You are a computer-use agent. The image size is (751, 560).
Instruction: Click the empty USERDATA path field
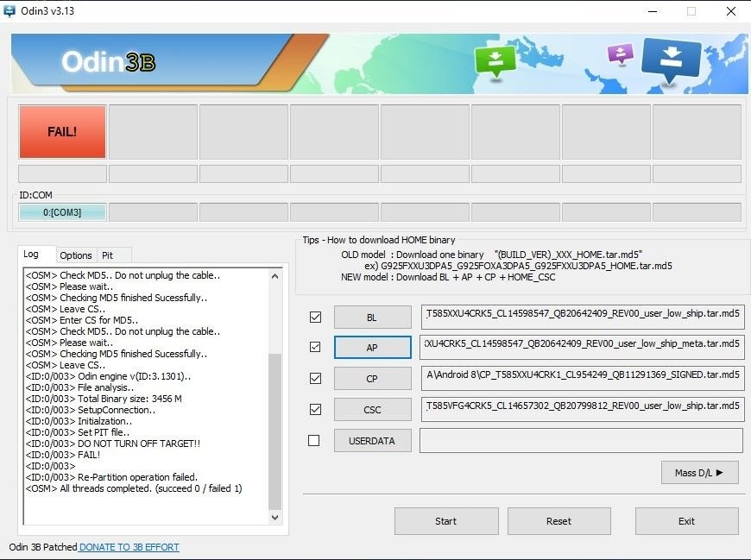tap(582, 440)
